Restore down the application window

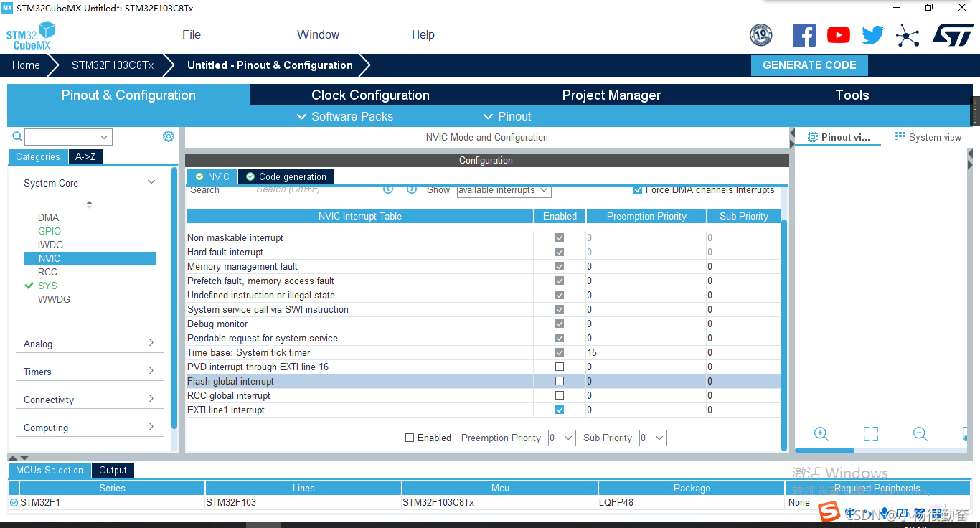(929, 7)
